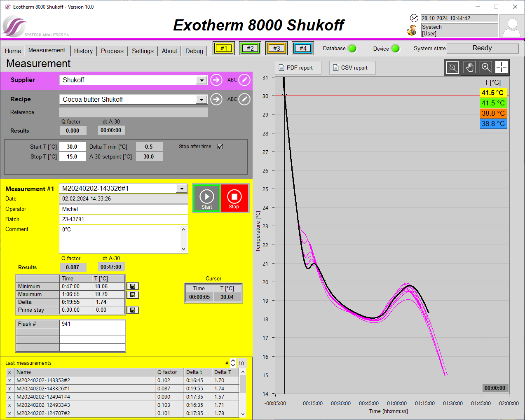The height and width of the screenshot is (420, 525).
Task: Click the Recipe arrow-right circle icon
Action: (216, 99)
